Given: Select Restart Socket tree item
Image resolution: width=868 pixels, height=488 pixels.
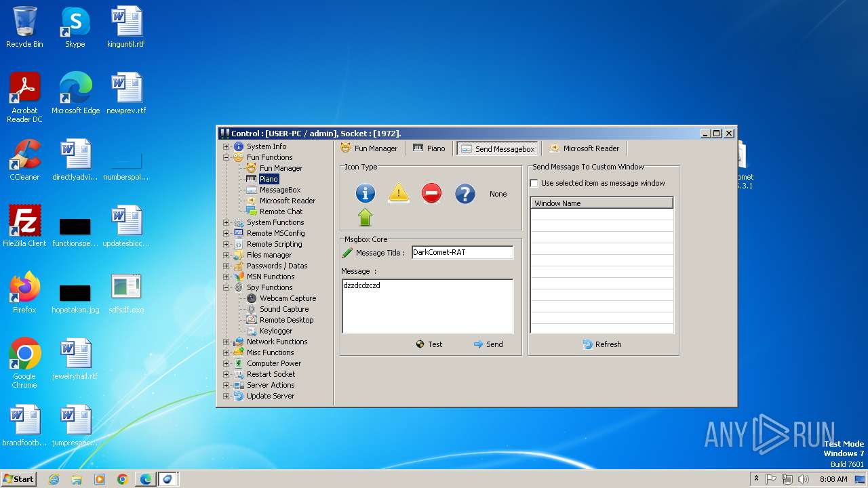Looking at the screenshot, I should coord(271,374).
